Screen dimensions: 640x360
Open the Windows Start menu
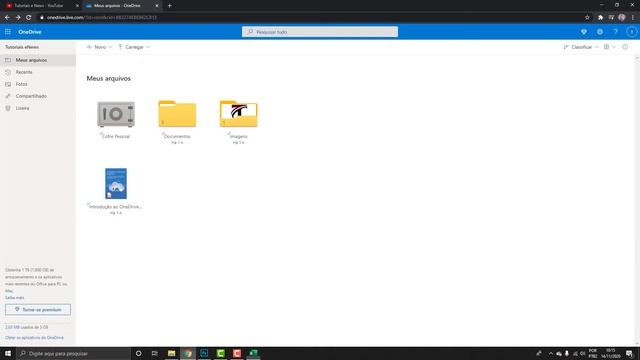pos(8,353)
